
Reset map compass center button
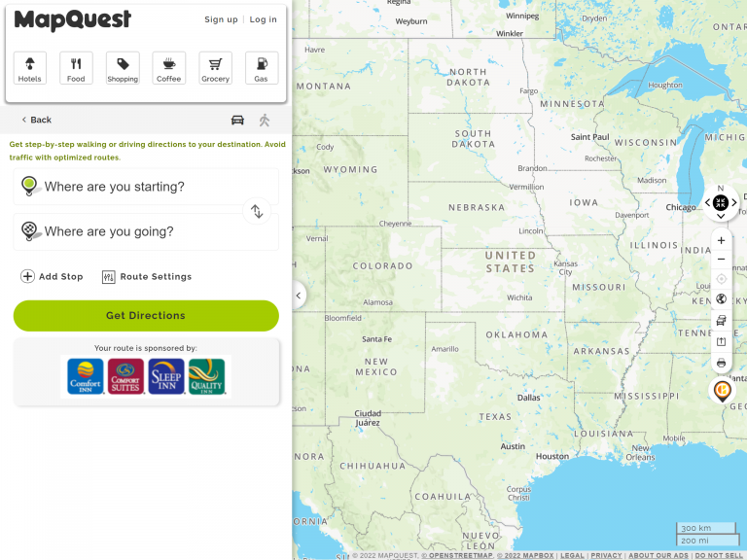pyautogui.click(x=721, y=203)
